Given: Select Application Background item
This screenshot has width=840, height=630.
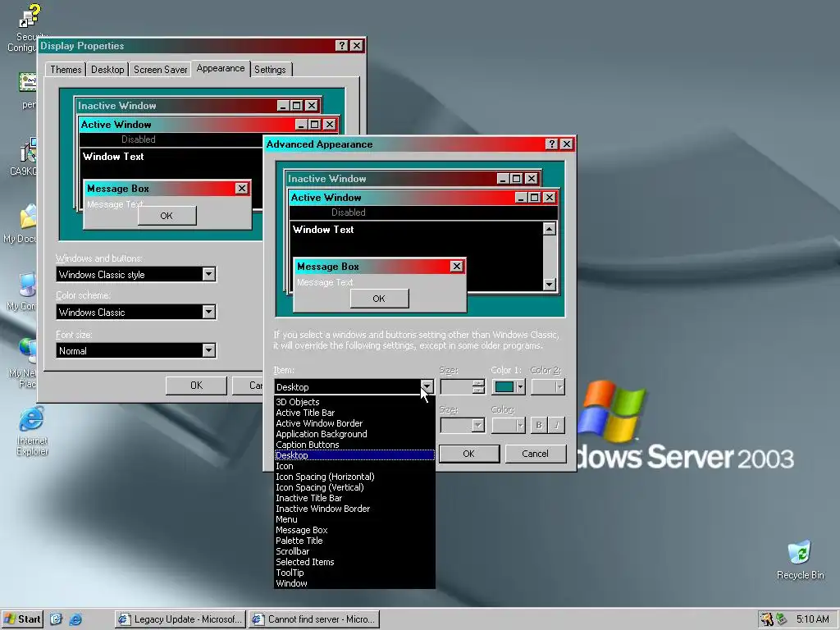Looking at the screenshot, I should click(354, 434).
